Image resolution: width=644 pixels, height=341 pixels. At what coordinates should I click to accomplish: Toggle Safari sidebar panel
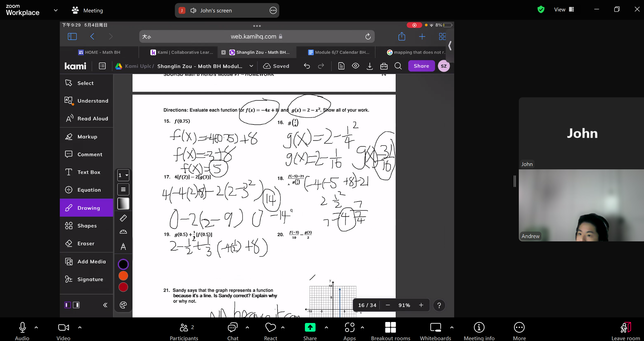coord(72,37)
